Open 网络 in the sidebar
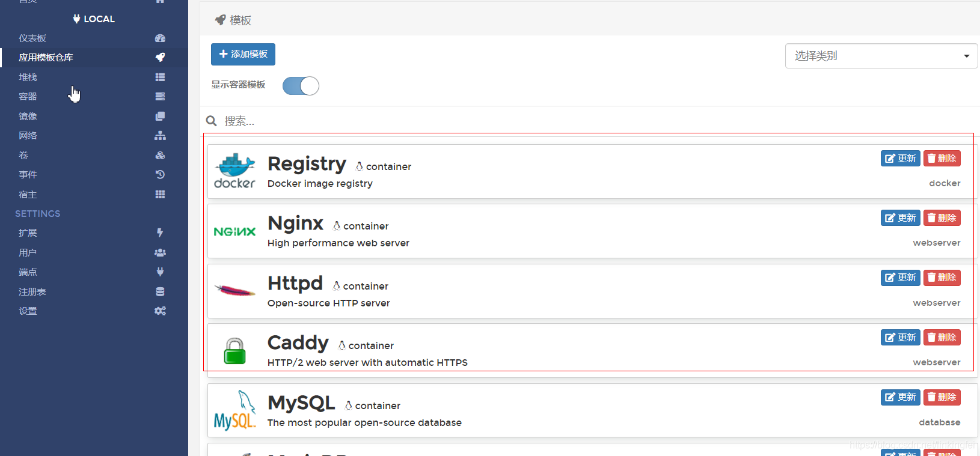980x456 pixels. [x=28, y=135]
